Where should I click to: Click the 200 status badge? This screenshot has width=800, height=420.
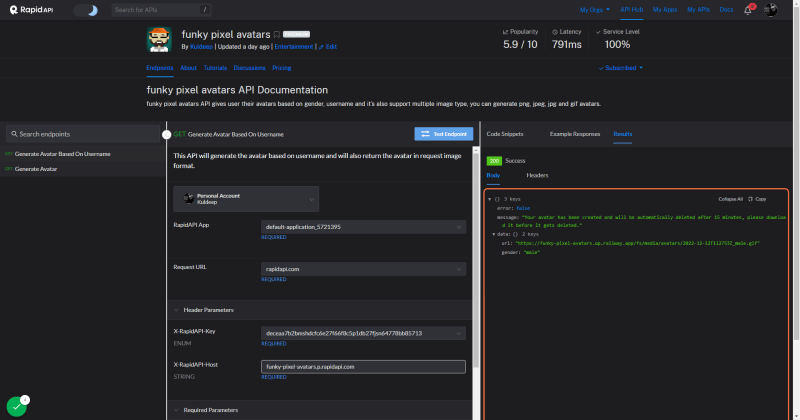click(494, 161)
